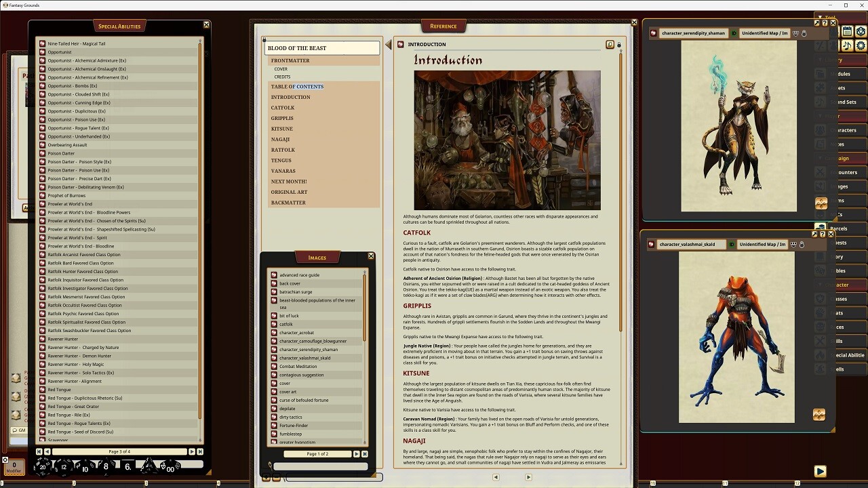Select KITSUNE in the table of contents

[282, 129]
